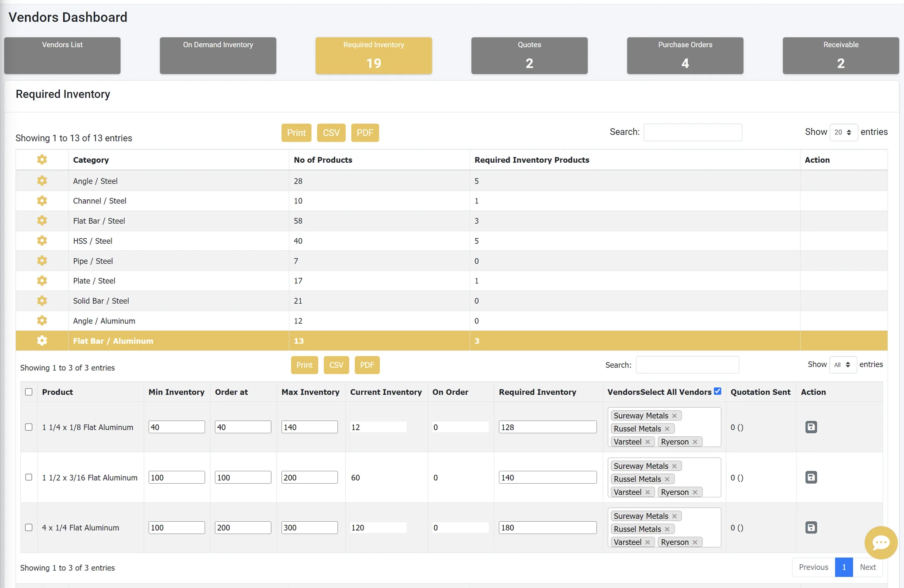Screen dimensions: 904x588
Task: Open the chat bubble widget
Action: [881, 542]
